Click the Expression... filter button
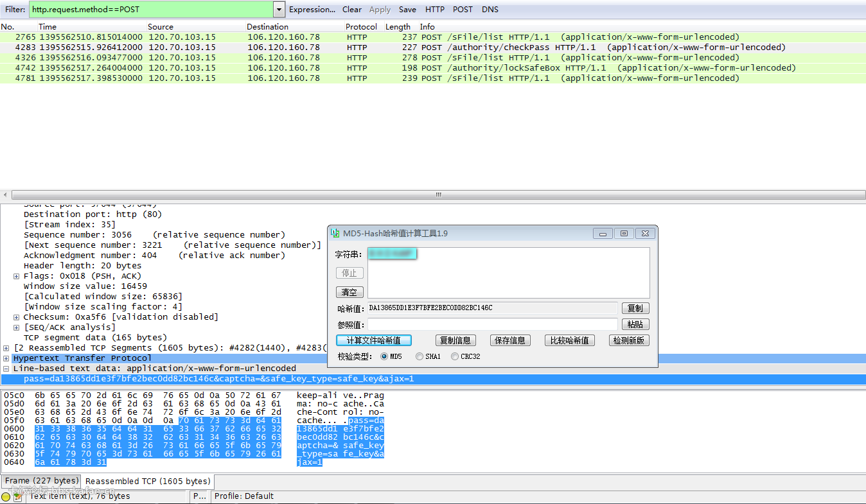The width and height of the screenshot is (866, 504). point(312,10)
